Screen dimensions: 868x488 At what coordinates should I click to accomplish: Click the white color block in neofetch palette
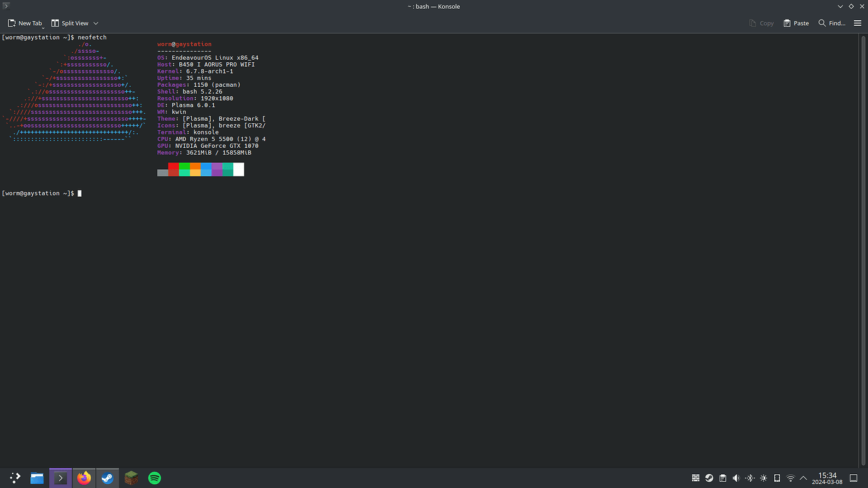coord(238,169)
